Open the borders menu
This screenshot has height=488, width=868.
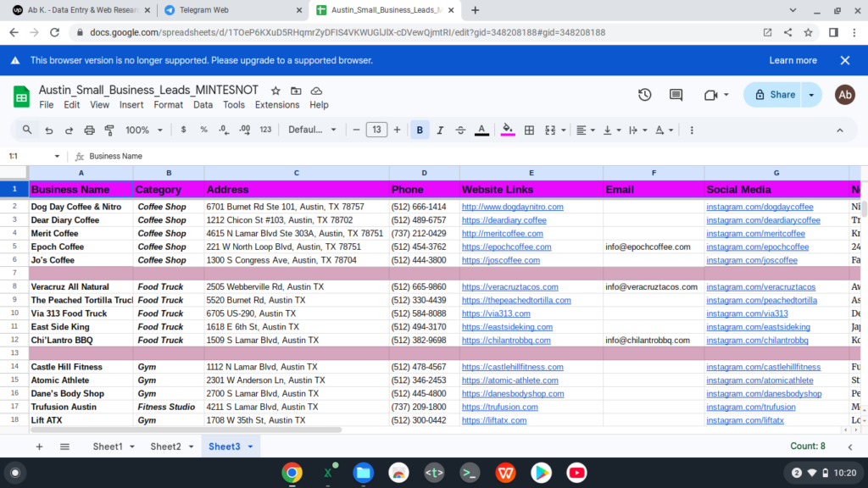click(x=529, y=130)
